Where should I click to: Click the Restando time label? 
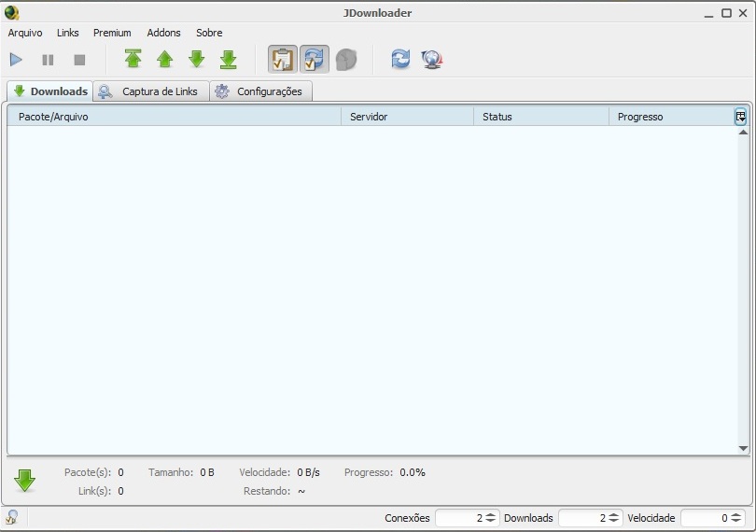click(x=267, y=491)
